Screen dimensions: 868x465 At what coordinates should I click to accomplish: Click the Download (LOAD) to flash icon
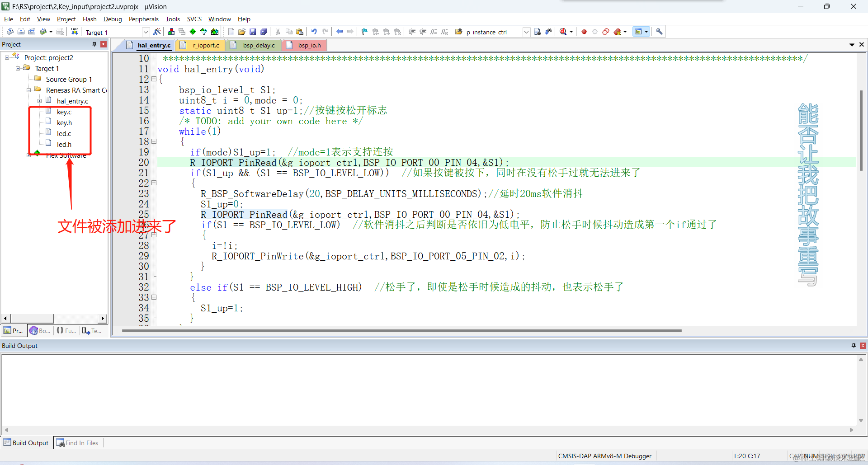click(x=75, y=32)
